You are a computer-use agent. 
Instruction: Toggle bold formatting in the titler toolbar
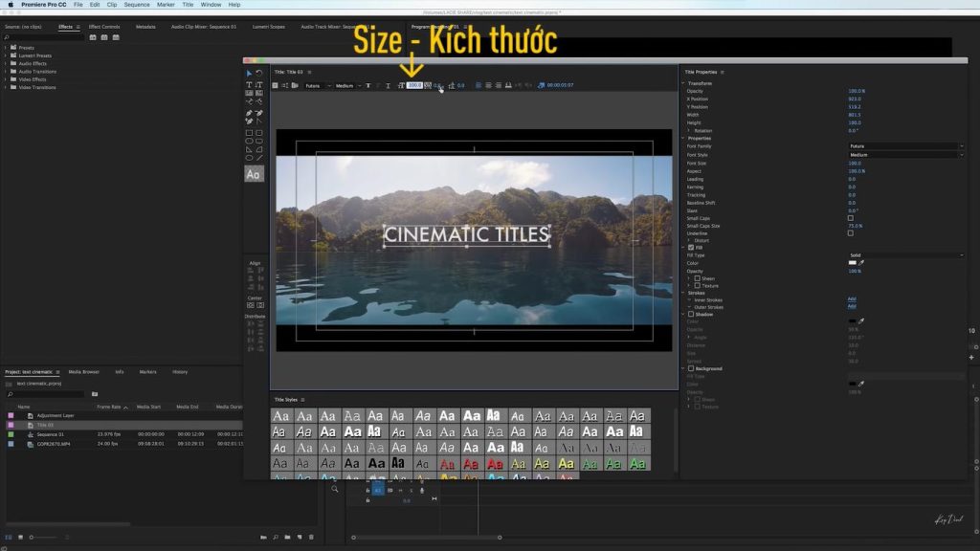(x=367, y=85)
